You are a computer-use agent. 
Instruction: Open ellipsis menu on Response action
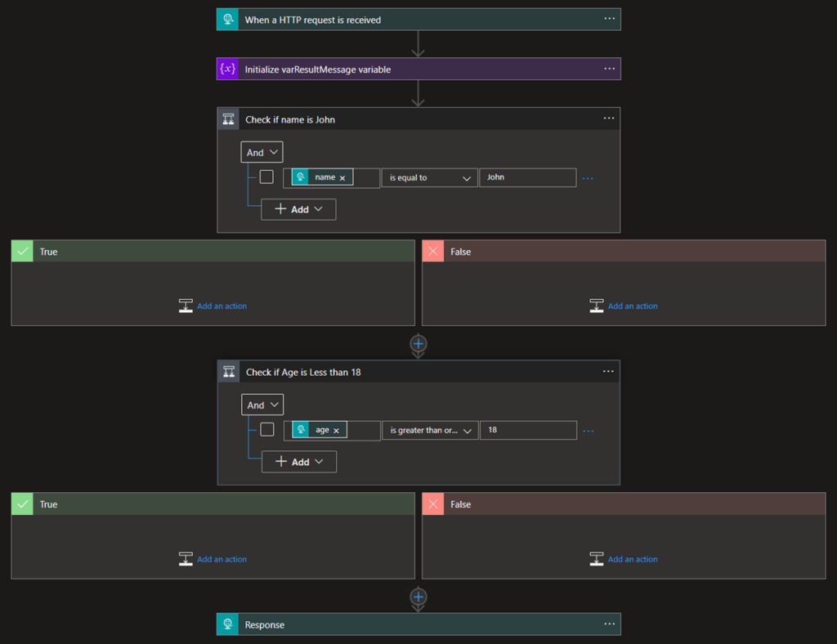point(609,624)
